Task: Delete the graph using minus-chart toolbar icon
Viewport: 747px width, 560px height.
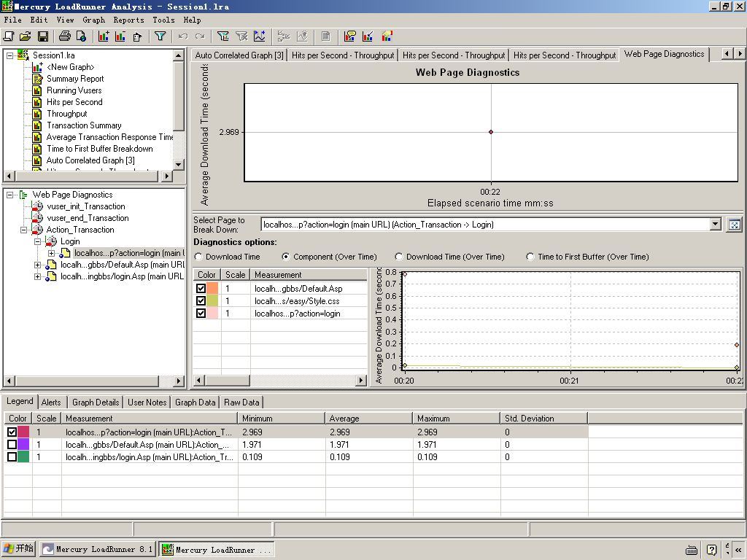Action: point(120,36)
